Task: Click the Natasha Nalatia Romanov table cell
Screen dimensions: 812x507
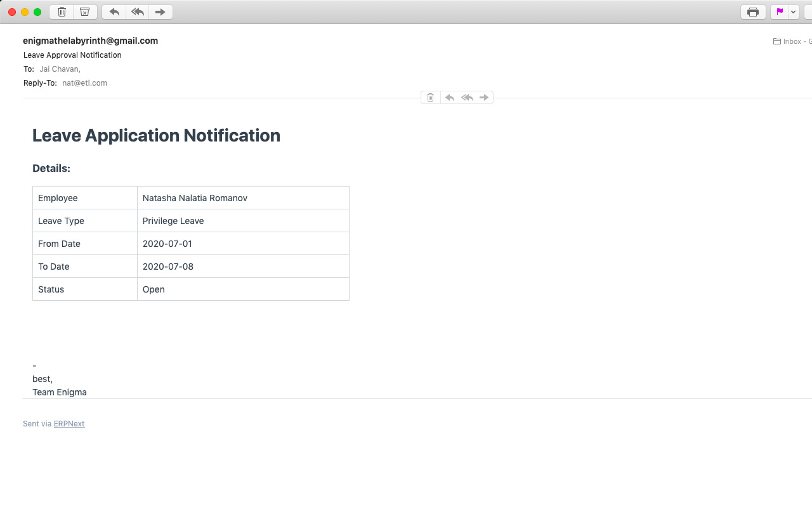Action: click(x=195, y=198)
